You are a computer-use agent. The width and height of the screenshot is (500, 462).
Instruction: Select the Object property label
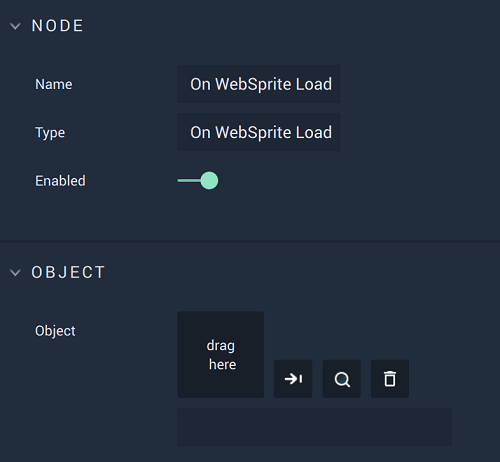point(55,331)
